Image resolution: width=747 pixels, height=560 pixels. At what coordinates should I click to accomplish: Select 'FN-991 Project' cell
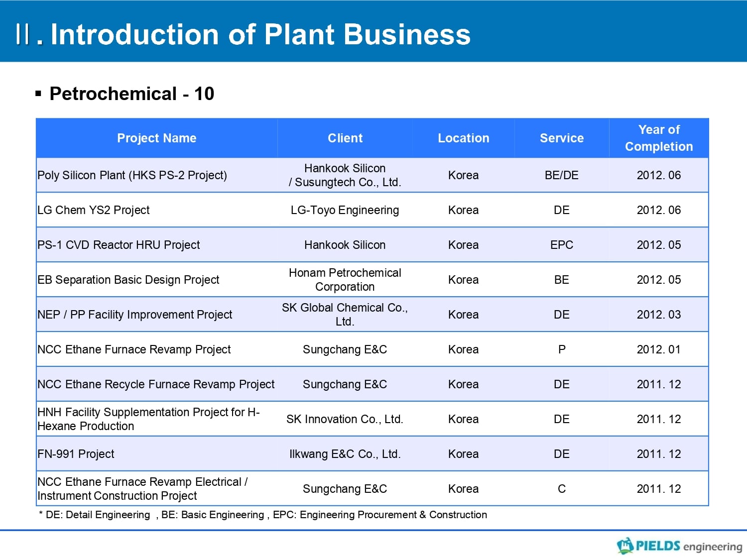coord(157,454)
